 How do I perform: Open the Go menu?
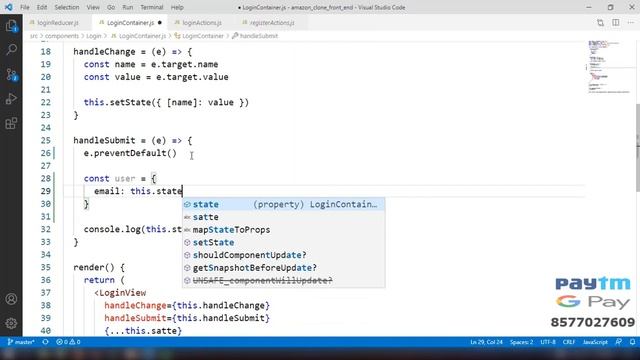click(x=111, y=7)
